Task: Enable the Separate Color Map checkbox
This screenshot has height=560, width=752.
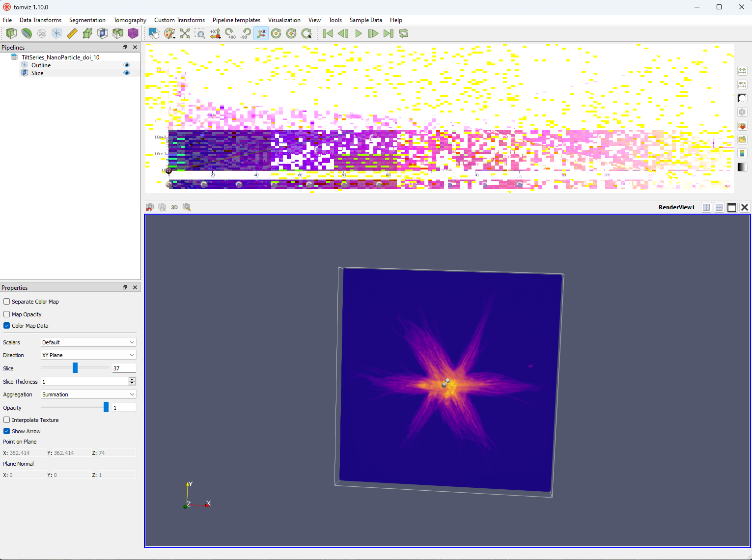Action: [6, 301]
